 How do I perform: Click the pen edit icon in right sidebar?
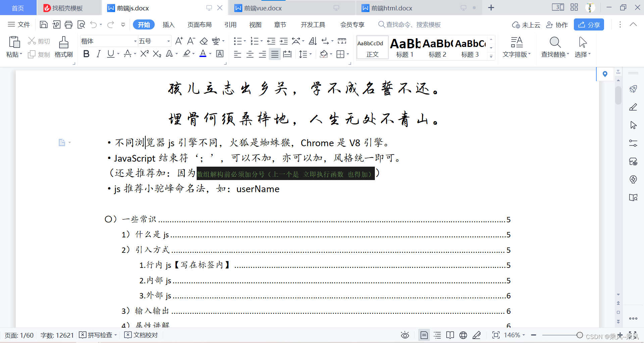click(x=633, y=107)
